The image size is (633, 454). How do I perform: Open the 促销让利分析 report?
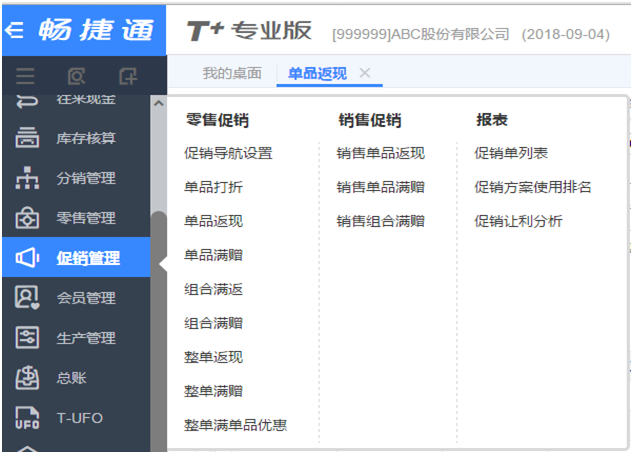518,221
